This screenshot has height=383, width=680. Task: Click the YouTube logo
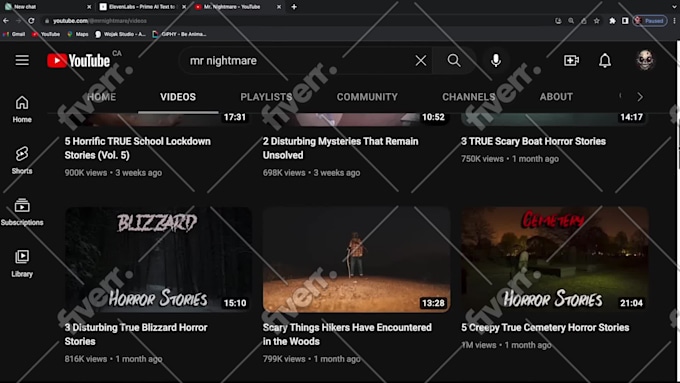pyautogui.click(x=78, y=61)
